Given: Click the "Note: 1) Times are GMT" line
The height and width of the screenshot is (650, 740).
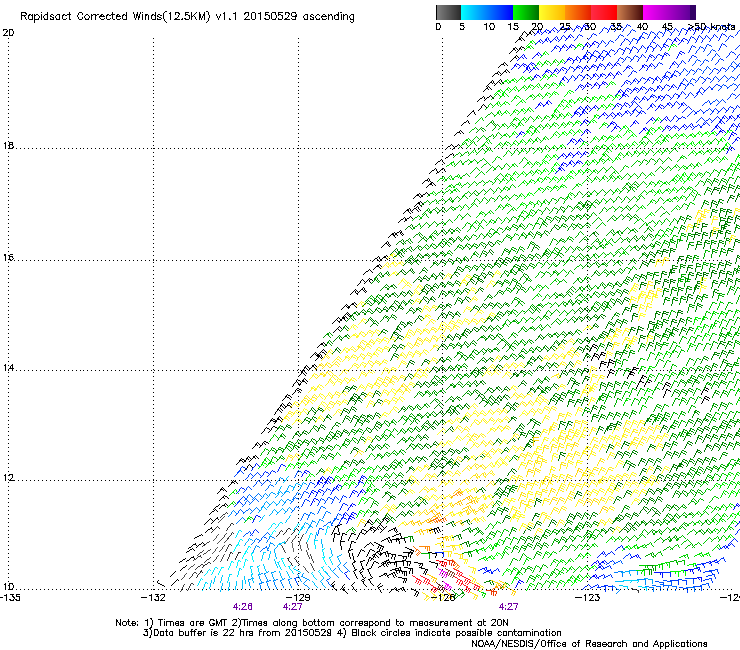Looking at the screenshot, I should click(x=312, y=623).
